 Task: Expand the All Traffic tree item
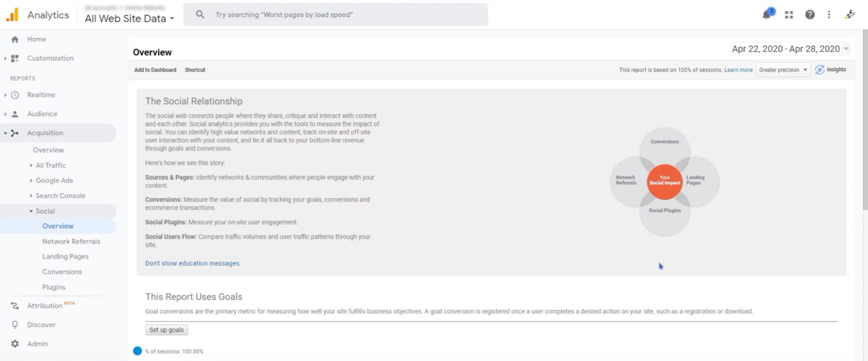[31, 165]
